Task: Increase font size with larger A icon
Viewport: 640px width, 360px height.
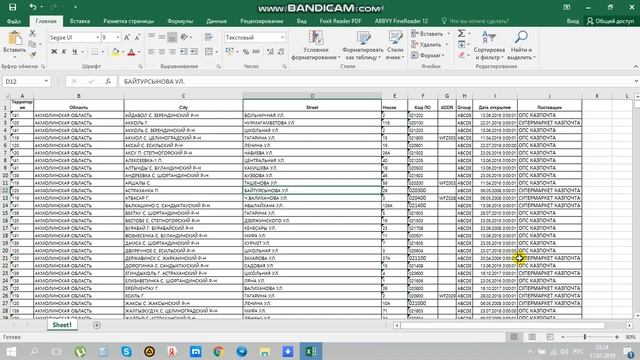Action: click(127, 38)
